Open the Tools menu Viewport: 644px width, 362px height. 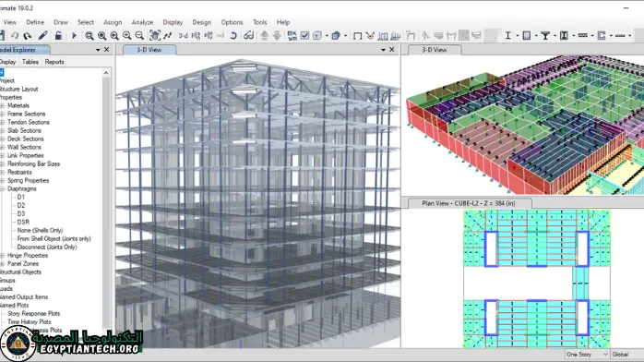coord(259,22)
